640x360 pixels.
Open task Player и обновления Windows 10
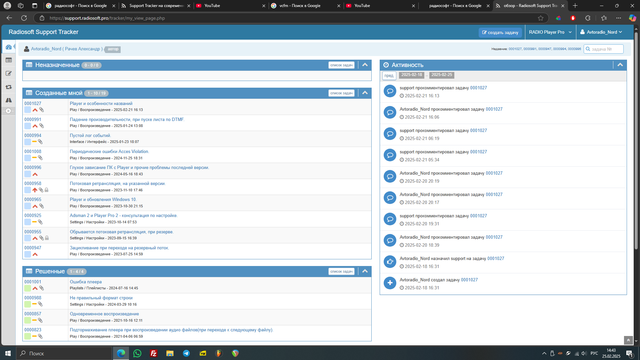point(103,200)
